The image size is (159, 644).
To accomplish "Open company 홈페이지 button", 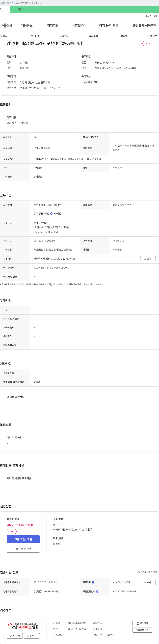I will click(142, 623).
